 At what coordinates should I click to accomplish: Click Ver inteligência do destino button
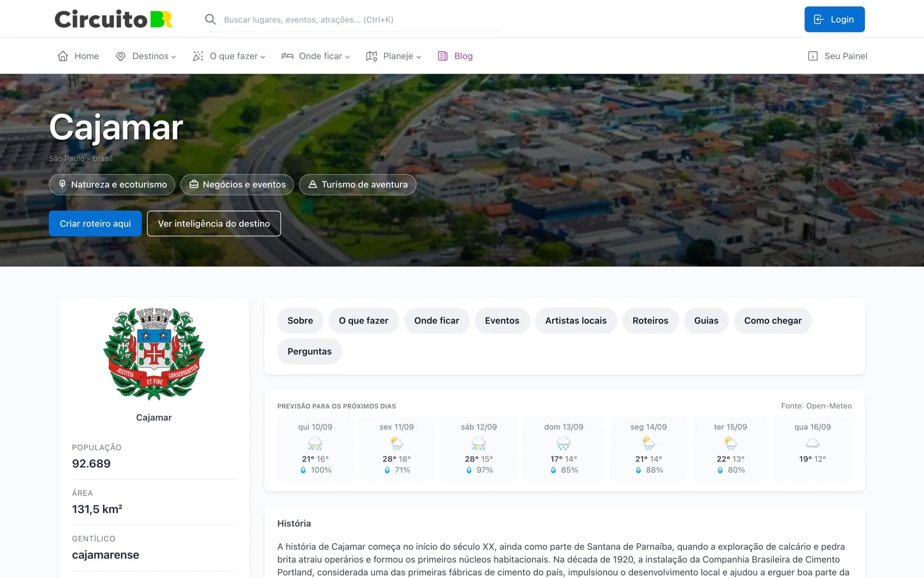pos(214,223)
